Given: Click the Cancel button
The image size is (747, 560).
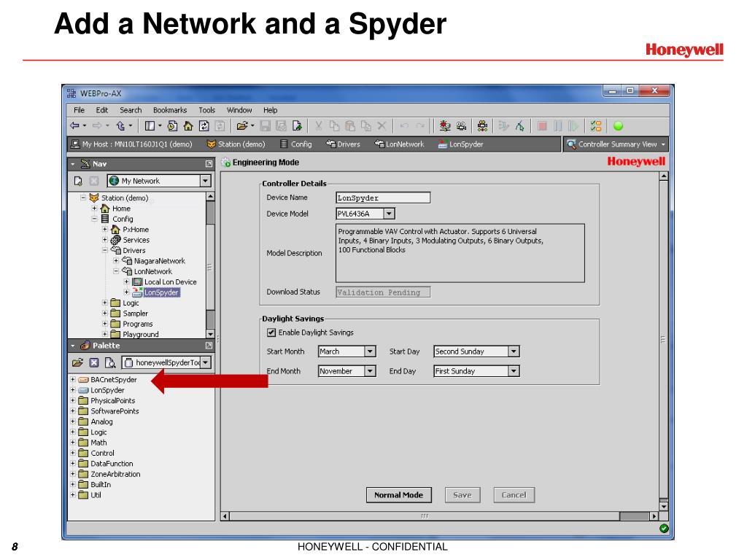Looking at the screenshot, I should pyautogui.click(x=514, y=495).
